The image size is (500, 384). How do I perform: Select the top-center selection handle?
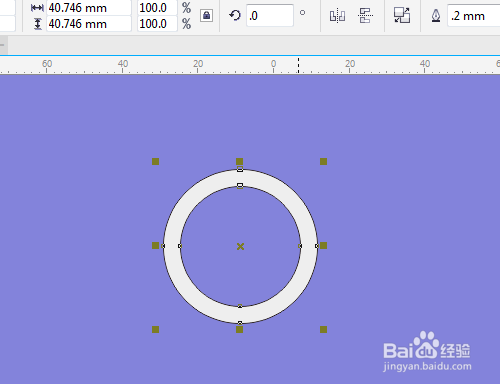pos(239,162)
